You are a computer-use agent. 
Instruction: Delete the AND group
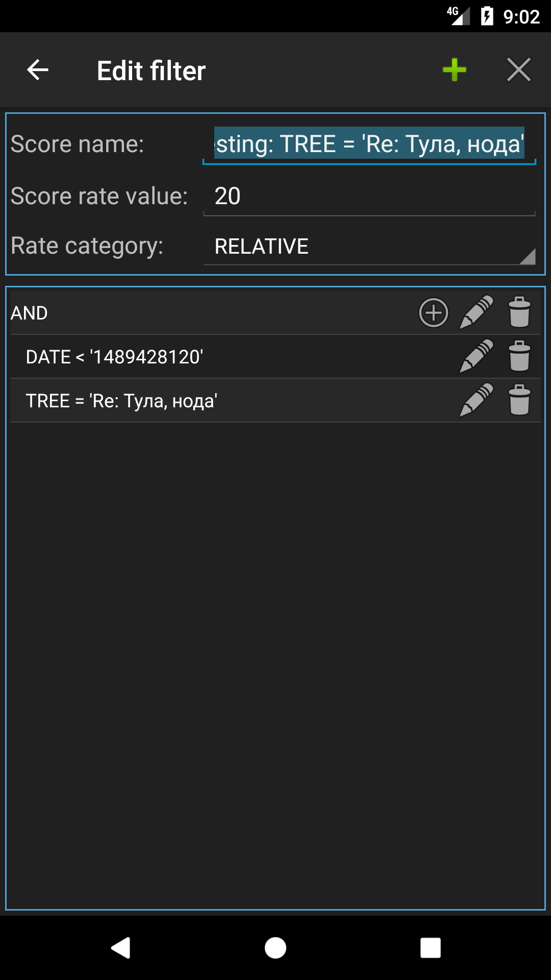519,312
